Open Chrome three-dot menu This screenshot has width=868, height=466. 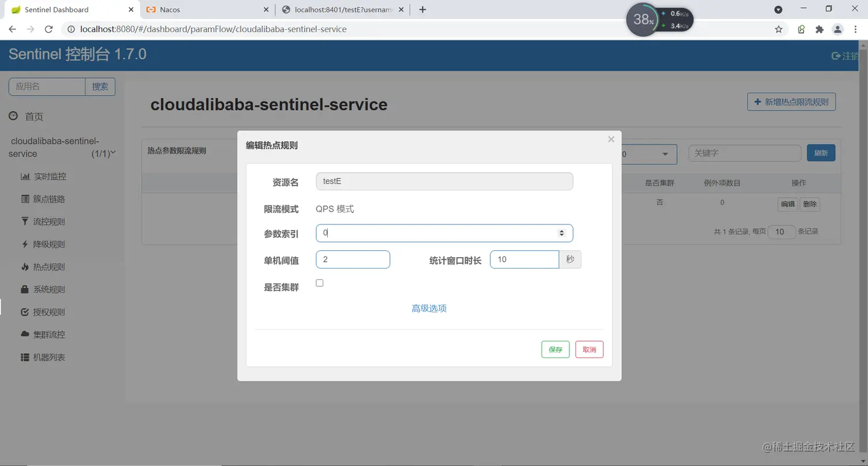click(x=855, y=29)
